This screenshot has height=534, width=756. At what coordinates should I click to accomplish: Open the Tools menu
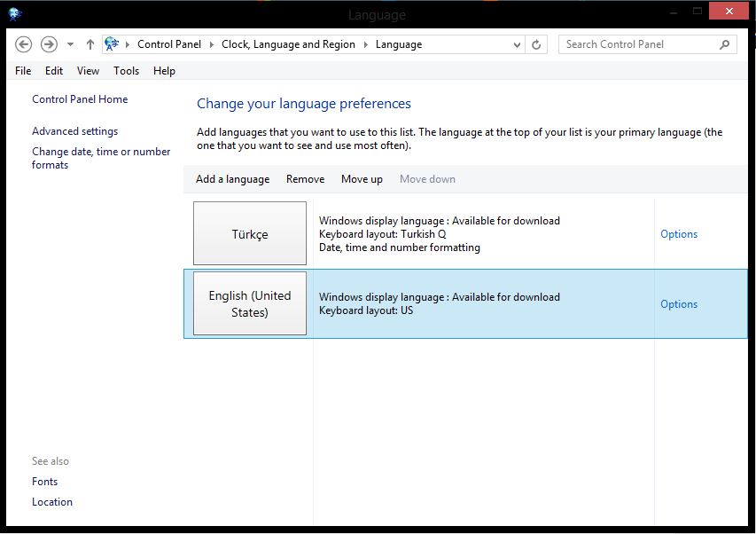click(126, 71)
